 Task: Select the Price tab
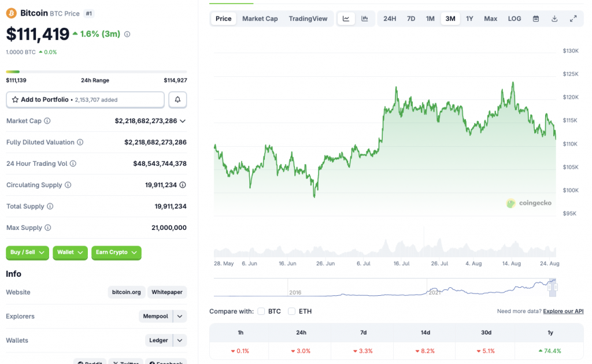coord(224,18)
